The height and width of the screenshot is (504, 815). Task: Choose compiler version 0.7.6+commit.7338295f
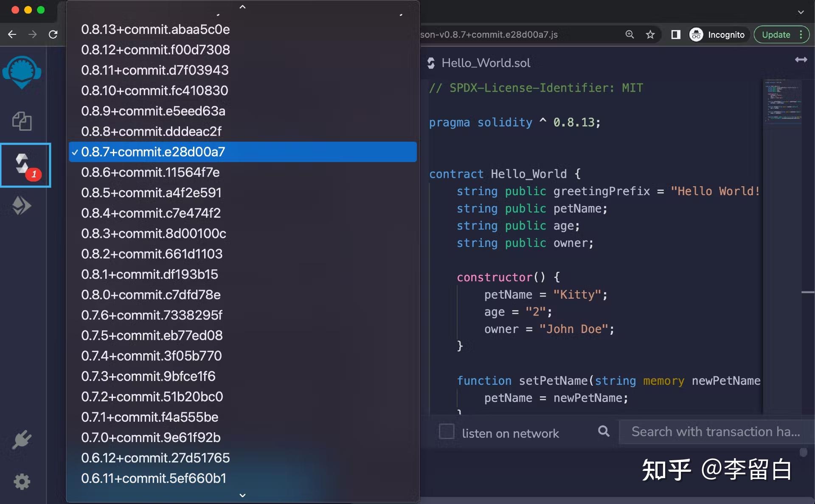(x=152, y=315)
